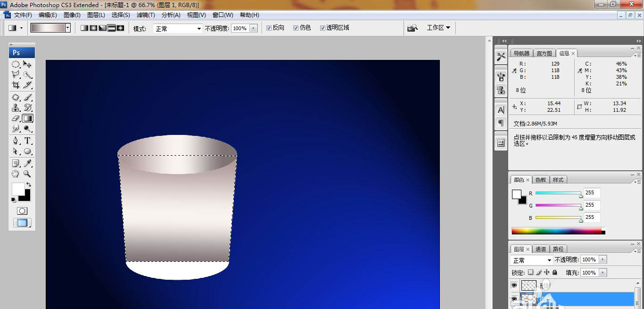Select the Slice tool
644x309 pixels.
28,85
